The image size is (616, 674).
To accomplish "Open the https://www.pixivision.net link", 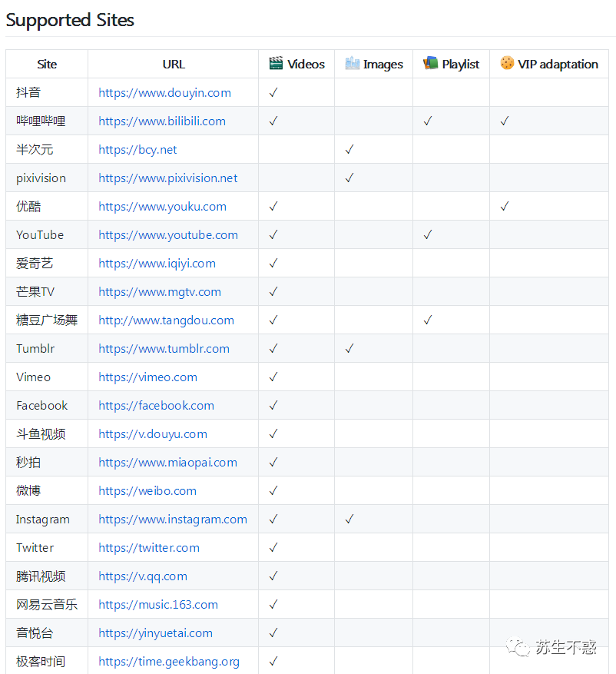I will click(x=168, y=178).
